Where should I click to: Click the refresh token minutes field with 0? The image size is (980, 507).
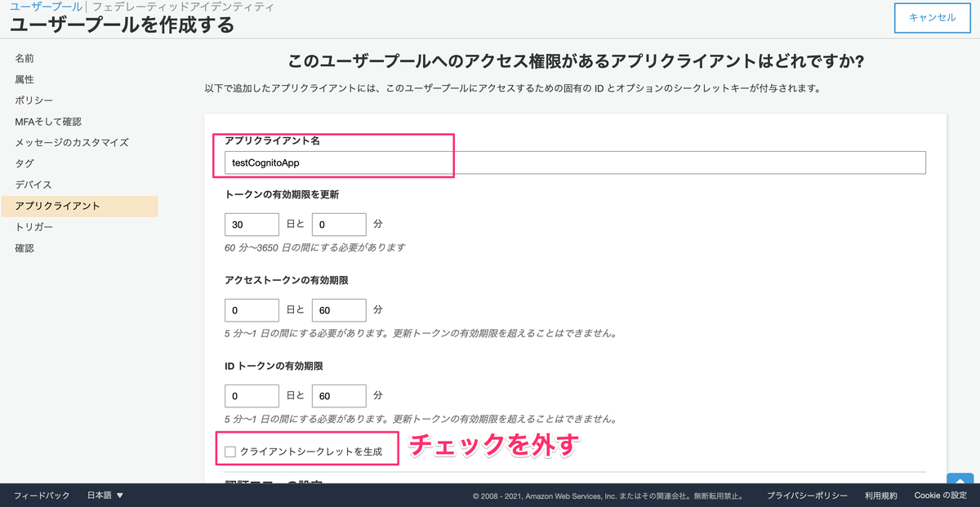point(338,225)
